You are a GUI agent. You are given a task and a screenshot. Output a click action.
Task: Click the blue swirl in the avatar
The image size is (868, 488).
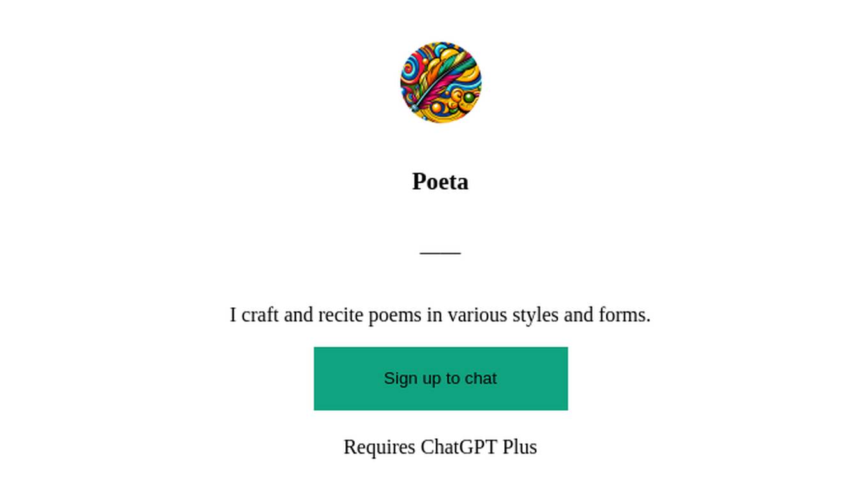tap(409, 68)
